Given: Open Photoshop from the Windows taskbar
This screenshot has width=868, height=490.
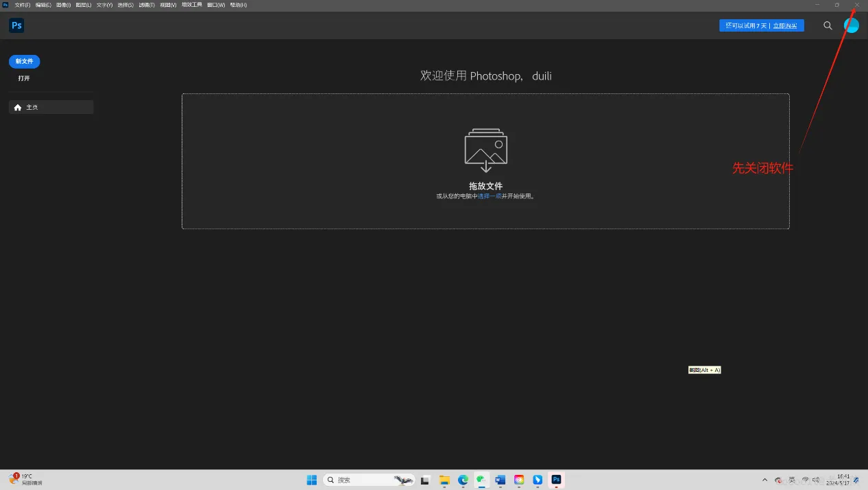Looking at the screenshot, I should click(x=556, y=480).
